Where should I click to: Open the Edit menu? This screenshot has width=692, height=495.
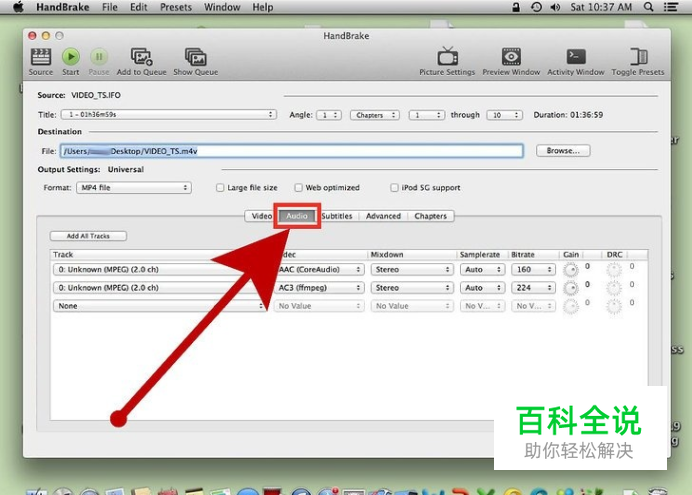pos(139,7)
